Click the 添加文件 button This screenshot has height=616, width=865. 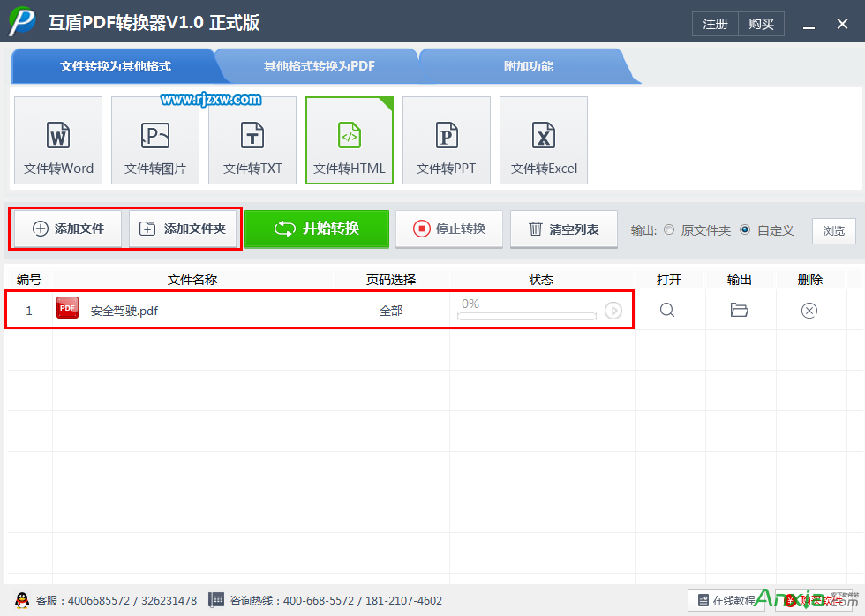pyautogui.click(x=69, y=229)
